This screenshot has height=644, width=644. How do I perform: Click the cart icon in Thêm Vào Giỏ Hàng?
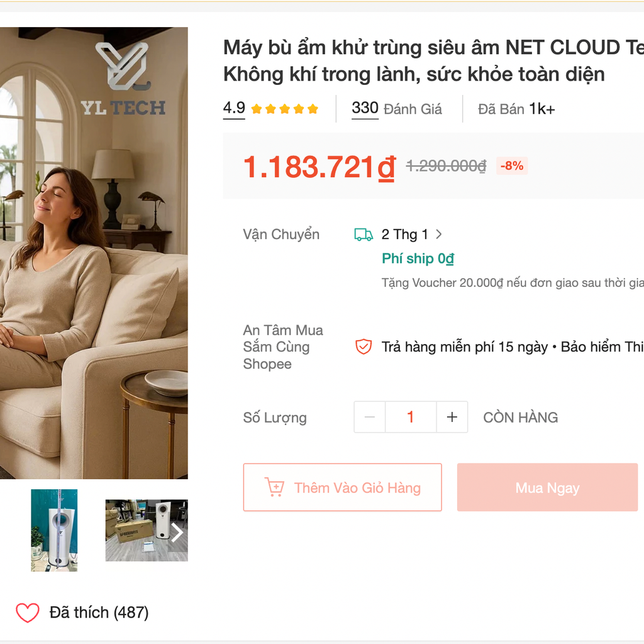point(274,487)
